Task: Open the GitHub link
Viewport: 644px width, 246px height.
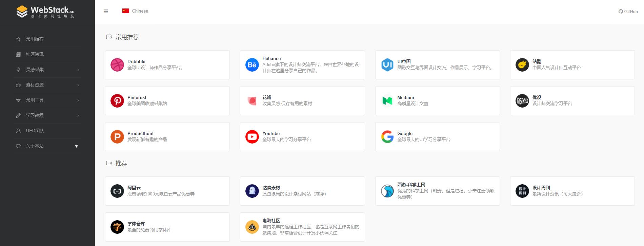Action: [x=628, y=12]
